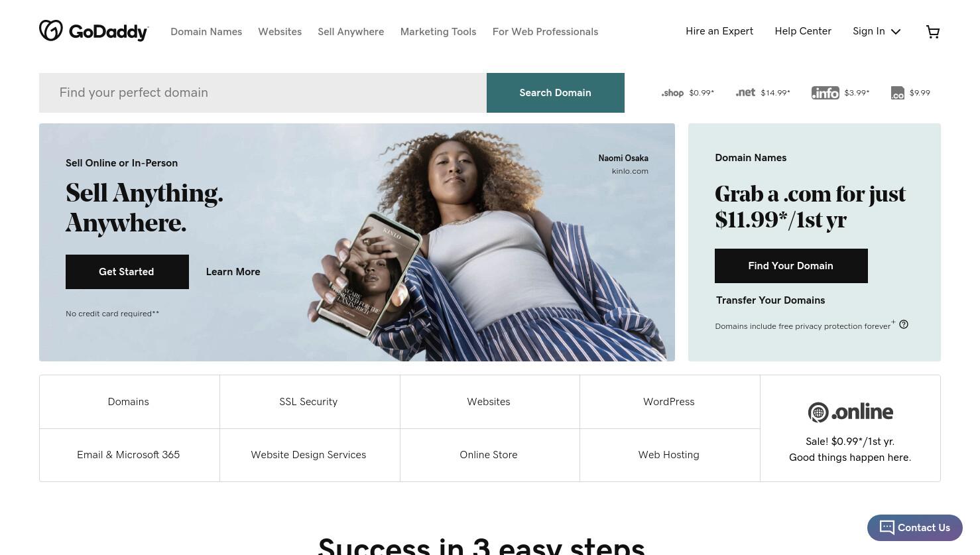
Task: Click the Learn More link
Action: [233, 272]
